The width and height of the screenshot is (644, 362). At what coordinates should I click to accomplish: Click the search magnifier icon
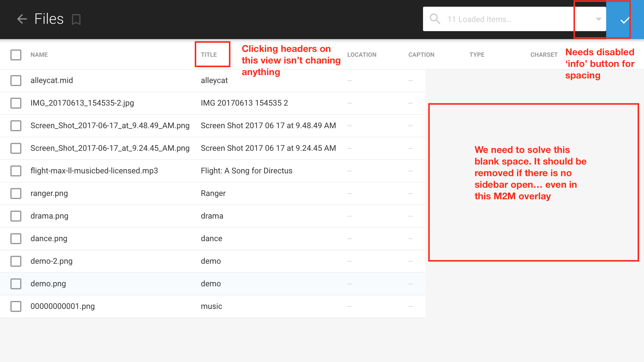(x=435, y=19)
